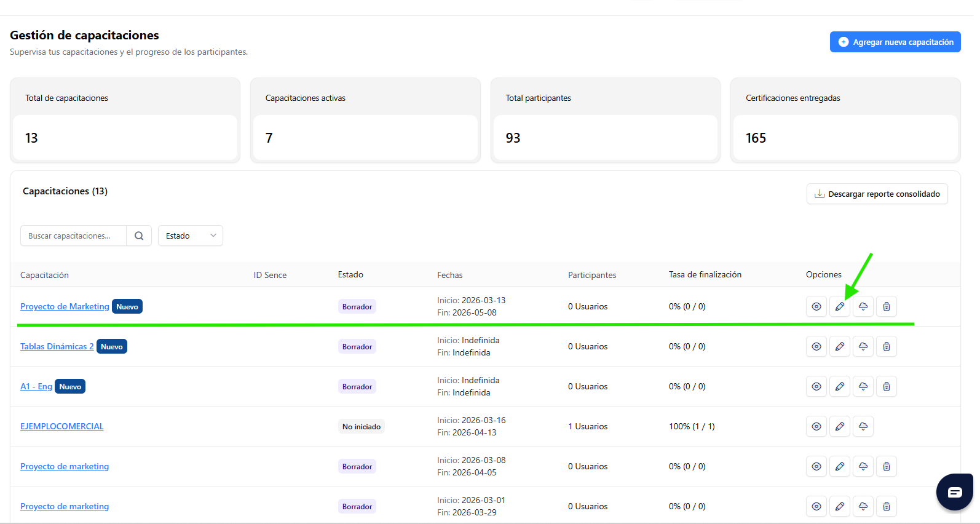
Task: Click the Fin: 2026-04-05 date text
Action: 467,472
